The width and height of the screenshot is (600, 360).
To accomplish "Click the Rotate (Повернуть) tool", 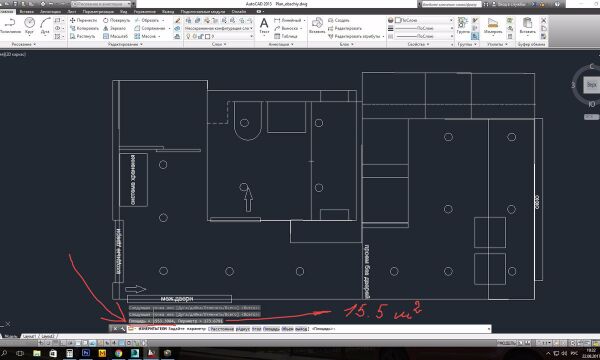I will coord(116,20).
